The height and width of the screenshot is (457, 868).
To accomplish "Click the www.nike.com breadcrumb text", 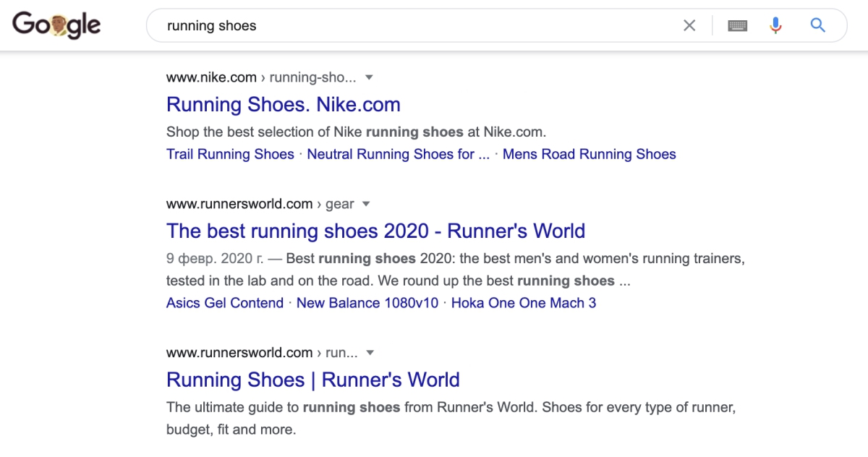I will (210, 77).
